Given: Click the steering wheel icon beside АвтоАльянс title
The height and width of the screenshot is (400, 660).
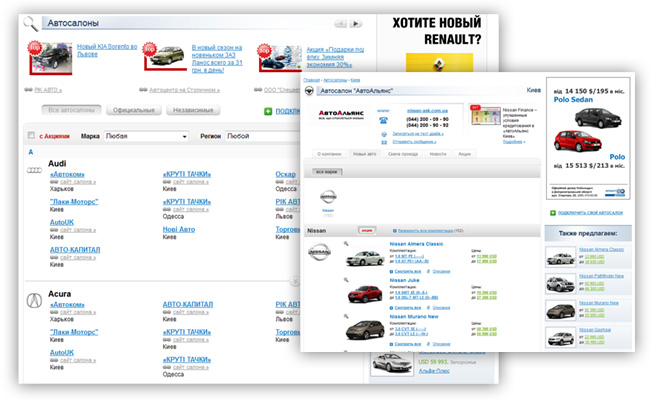Looking at the screenshot, I should 309,91.
